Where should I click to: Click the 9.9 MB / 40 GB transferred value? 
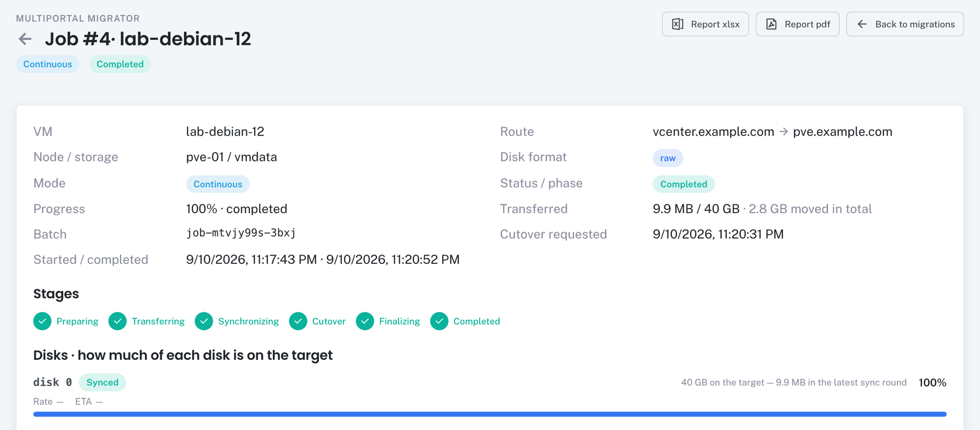coord(696,209)
